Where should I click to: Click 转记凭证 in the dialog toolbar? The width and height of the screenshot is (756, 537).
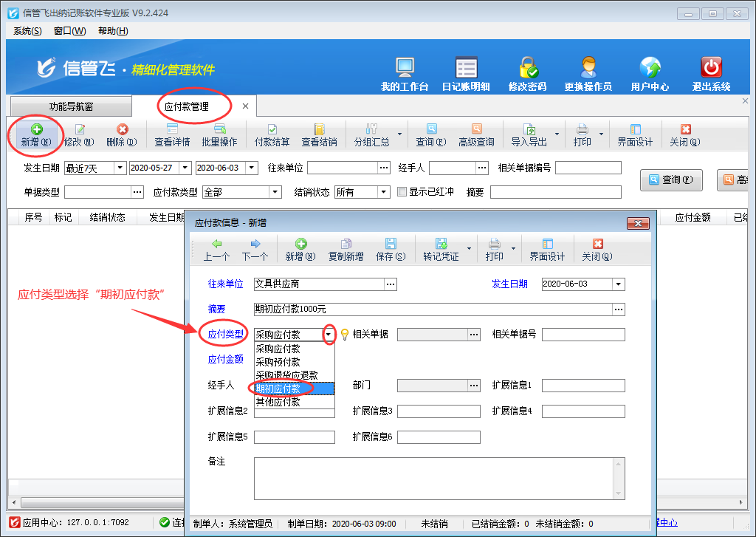pyautogui.click(x=441, y=250)
